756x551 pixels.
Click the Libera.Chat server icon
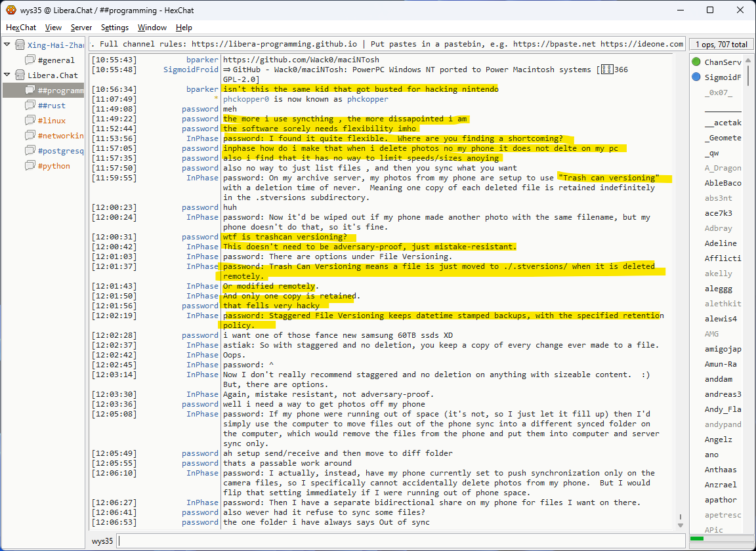(20, 75)
